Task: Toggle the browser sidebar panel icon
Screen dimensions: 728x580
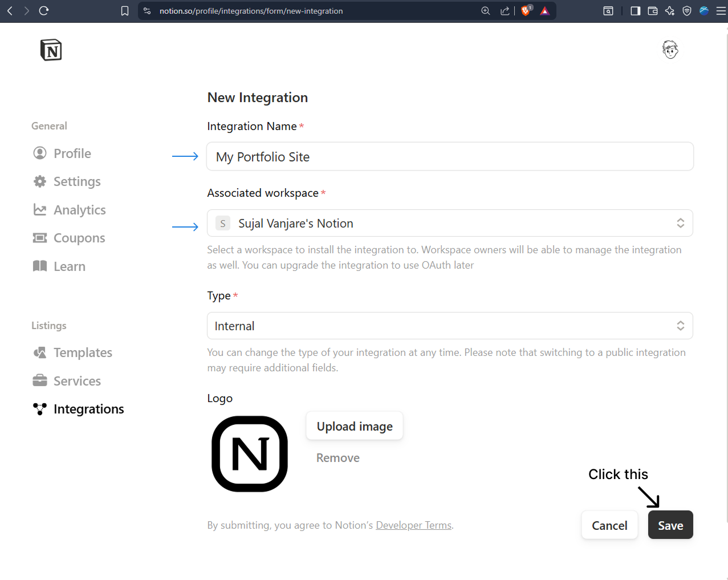Action: [636, 11]
